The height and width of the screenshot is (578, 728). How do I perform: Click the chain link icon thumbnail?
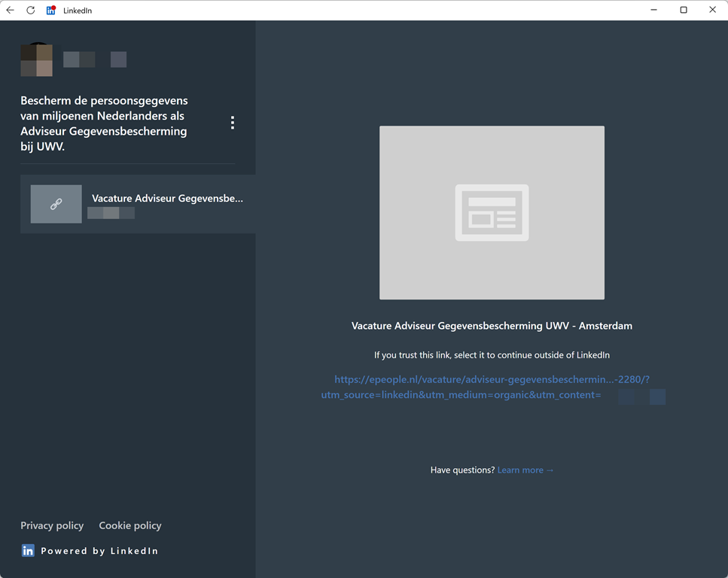point(56,204)
